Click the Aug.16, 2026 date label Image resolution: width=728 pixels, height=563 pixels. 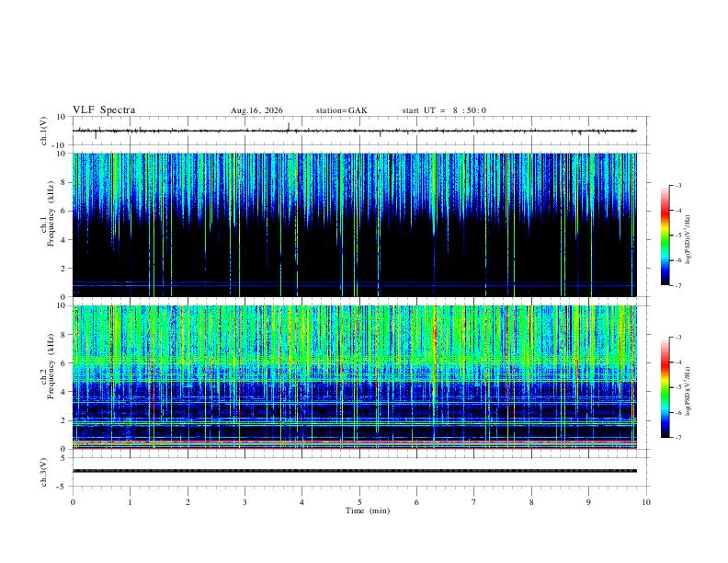point(256,110)
